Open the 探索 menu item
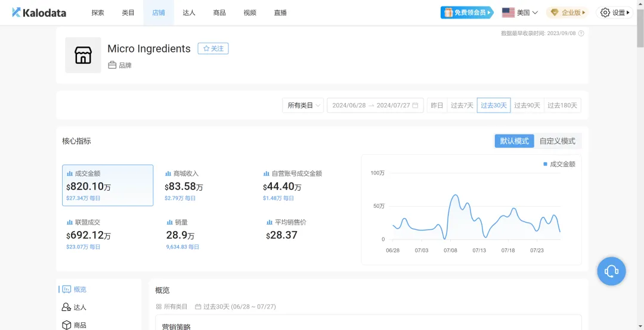Viewport: 644px width, 330px height. click(98, 13)
